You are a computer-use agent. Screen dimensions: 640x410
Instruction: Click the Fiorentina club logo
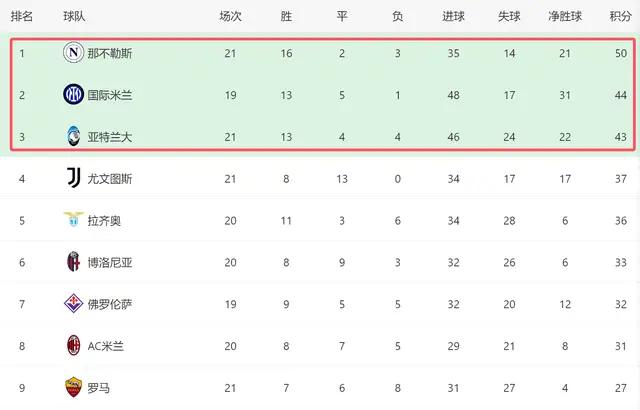[x=73, y=304]
